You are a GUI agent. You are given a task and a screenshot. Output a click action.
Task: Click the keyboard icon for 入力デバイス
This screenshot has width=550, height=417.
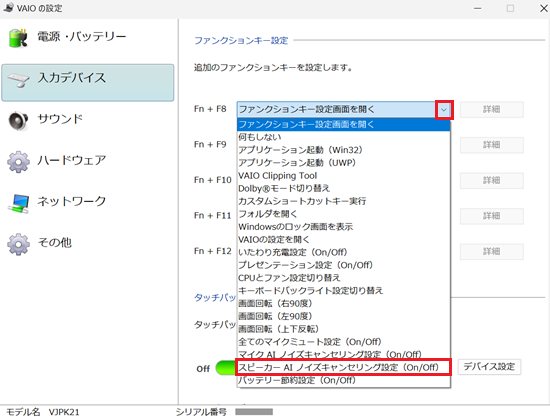(18, 80)
